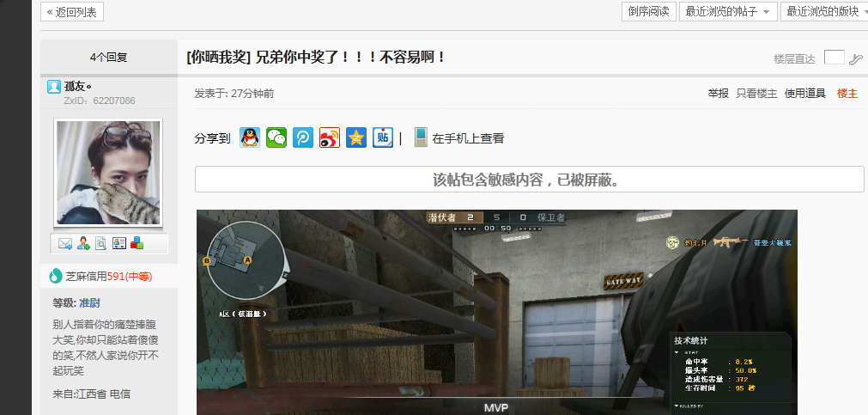Send a private message via envelope icon
Viewport: 868px width, 415px height.
(x=65, y=243)
